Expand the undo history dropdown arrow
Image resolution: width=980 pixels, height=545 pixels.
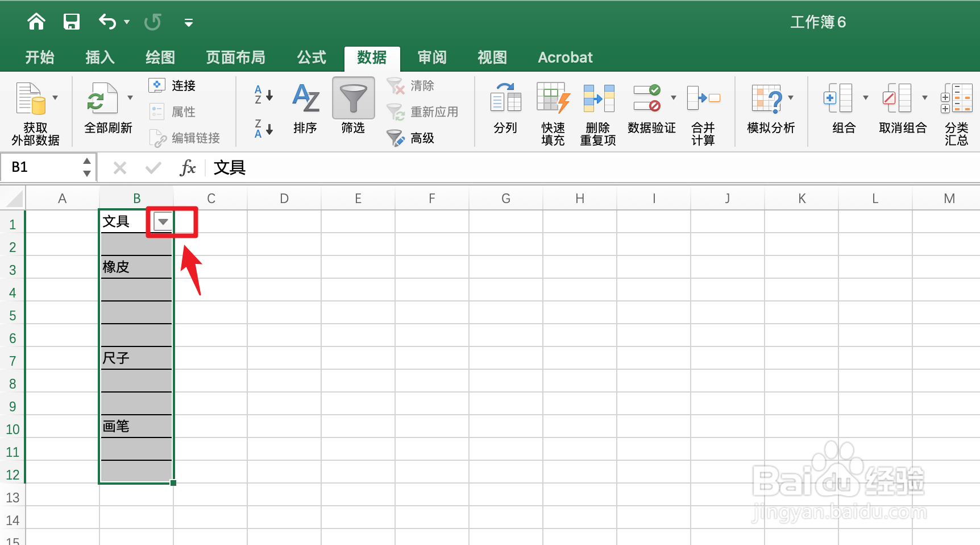click(126, 22)
